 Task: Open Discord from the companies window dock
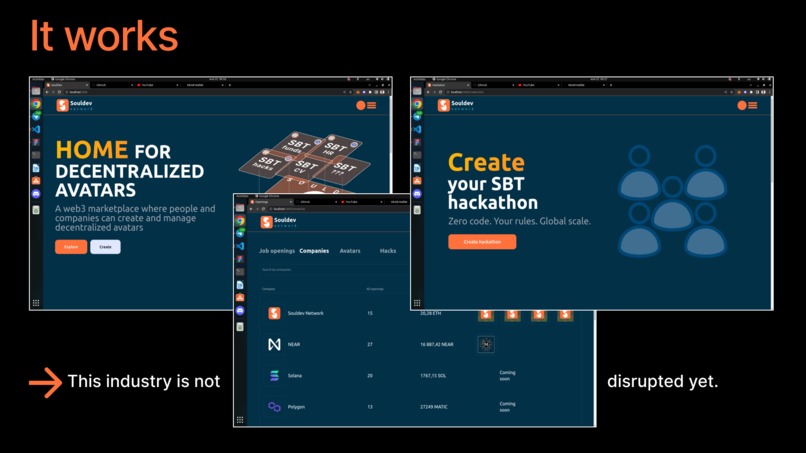point(240,311)
